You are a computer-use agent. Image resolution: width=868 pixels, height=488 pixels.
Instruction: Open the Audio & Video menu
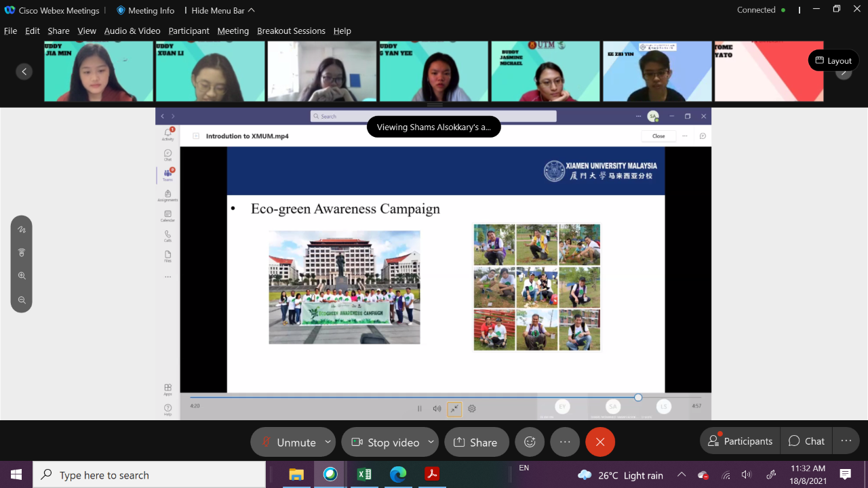[x=132, y=30]
